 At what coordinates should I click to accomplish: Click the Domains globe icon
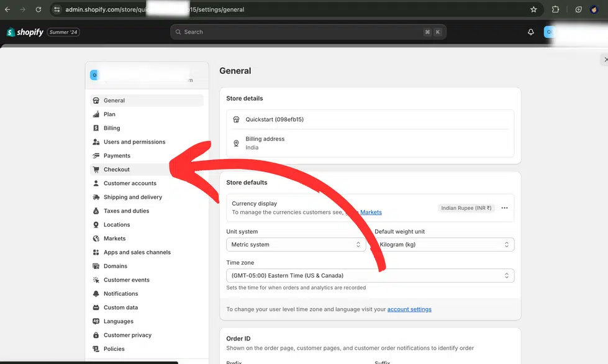[96, 266]
